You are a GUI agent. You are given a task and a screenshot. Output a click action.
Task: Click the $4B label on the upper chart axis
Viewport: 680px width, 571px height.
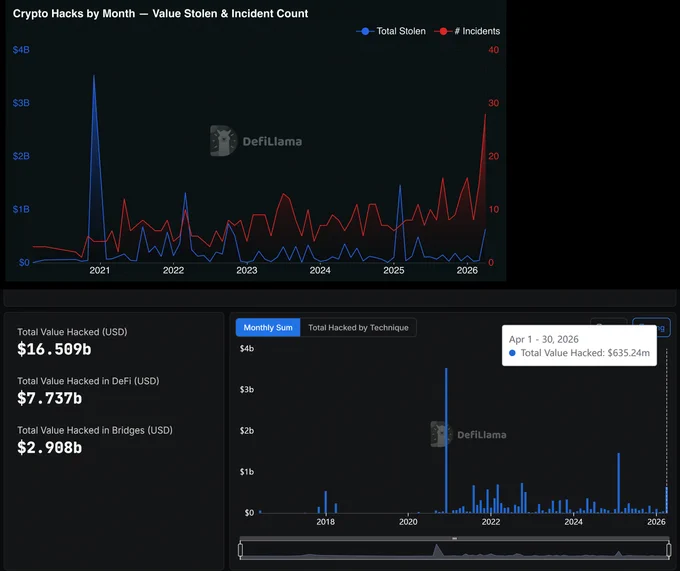21,50
